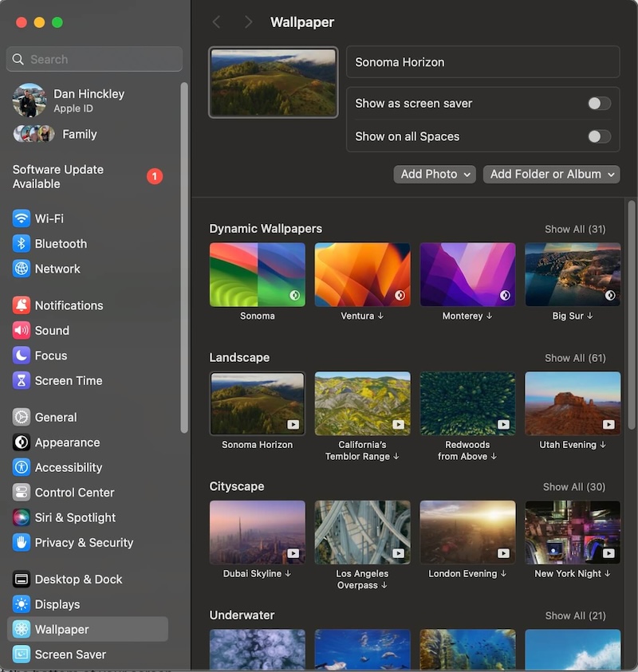Select Software Update Available entry

(x=88, y=177)
